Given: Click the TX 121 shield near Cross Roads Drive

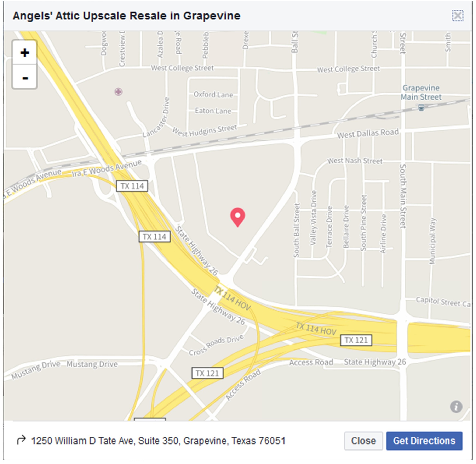Looking at the screenshot, I should click(207, 373).
